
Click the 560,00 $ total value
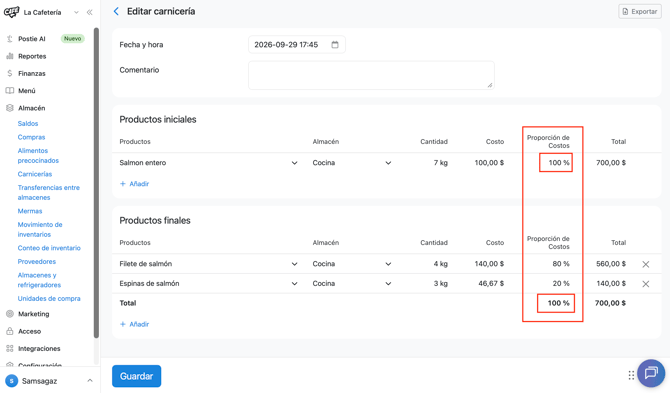tap(611, 264)
